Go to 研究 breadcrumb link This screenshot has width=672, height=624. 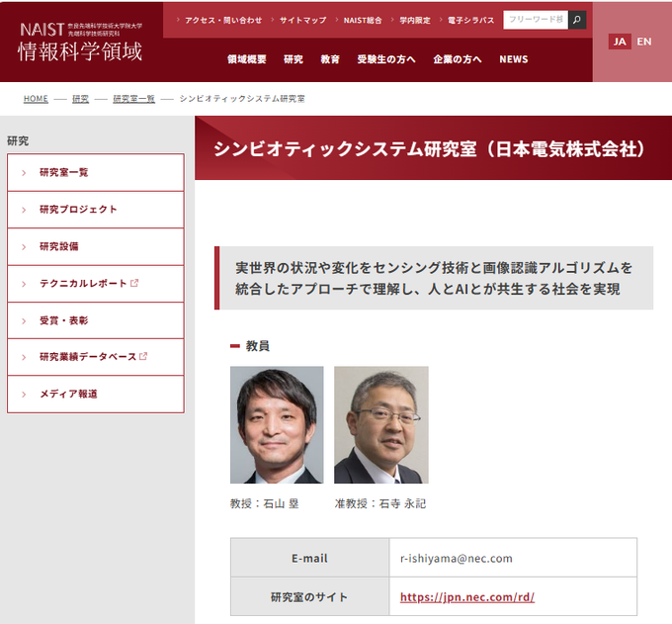pos(81,99)
